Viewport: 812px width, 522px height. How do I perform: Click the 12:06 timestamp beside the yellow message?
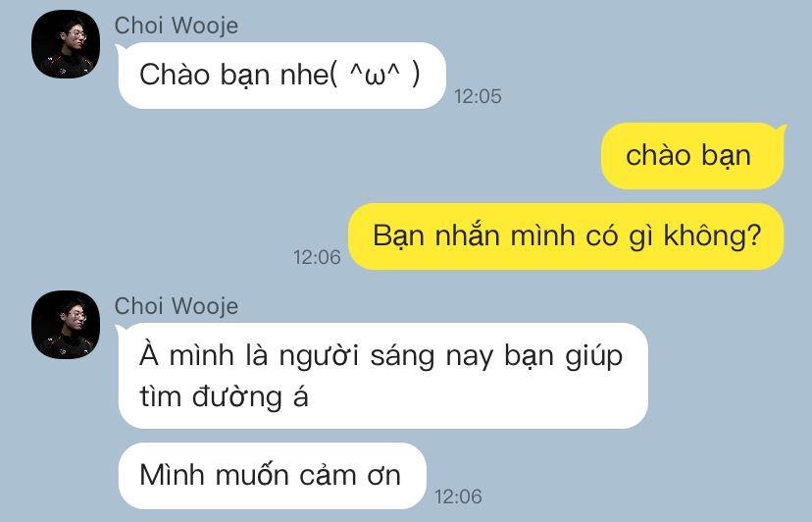tap(317, 257)
